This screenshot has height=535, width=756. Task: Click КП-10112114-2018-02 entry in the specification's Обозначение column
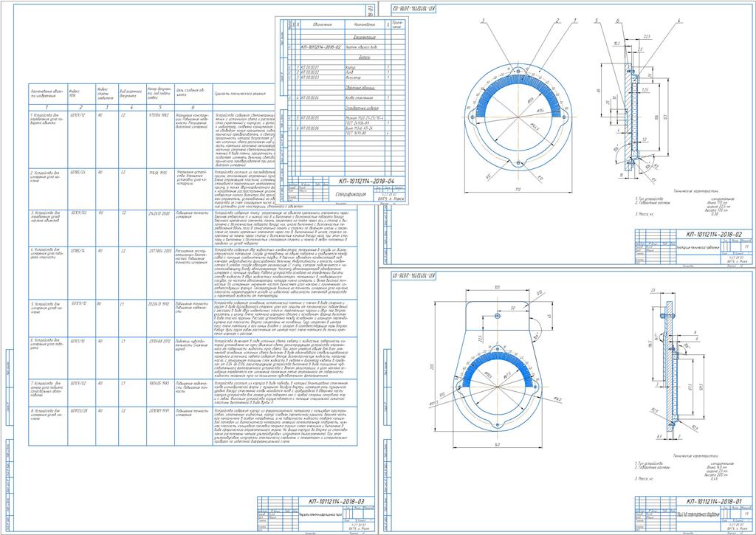pyautogui.click(x=321, y=47)
